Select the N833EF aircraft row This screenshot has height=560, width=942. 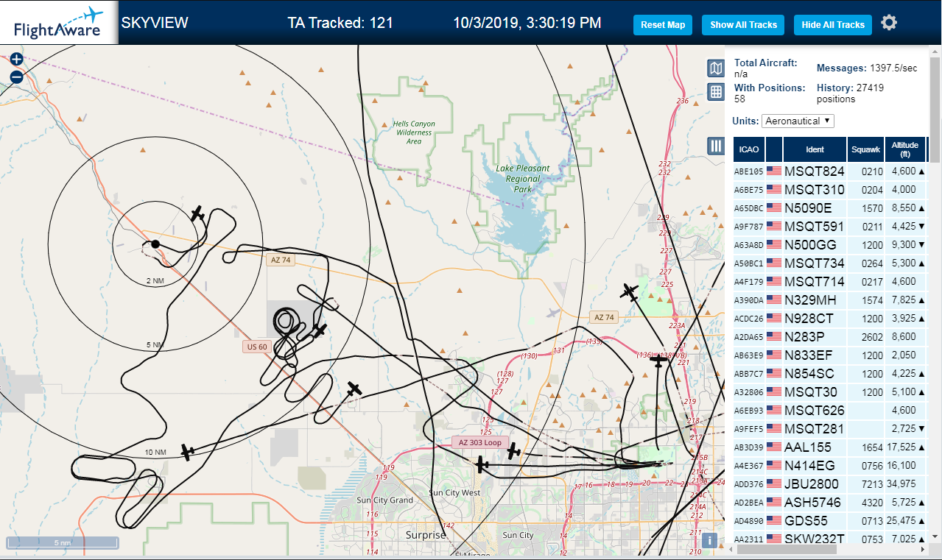click(x=829, y=355)
